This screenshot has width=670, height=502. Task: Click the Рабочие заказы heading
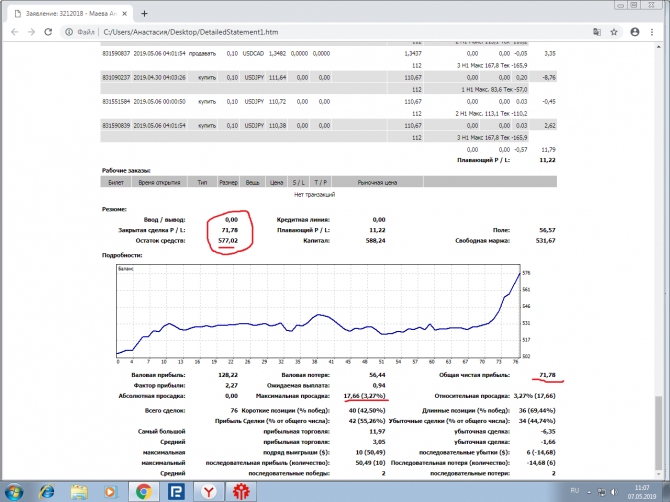(126, 170)
